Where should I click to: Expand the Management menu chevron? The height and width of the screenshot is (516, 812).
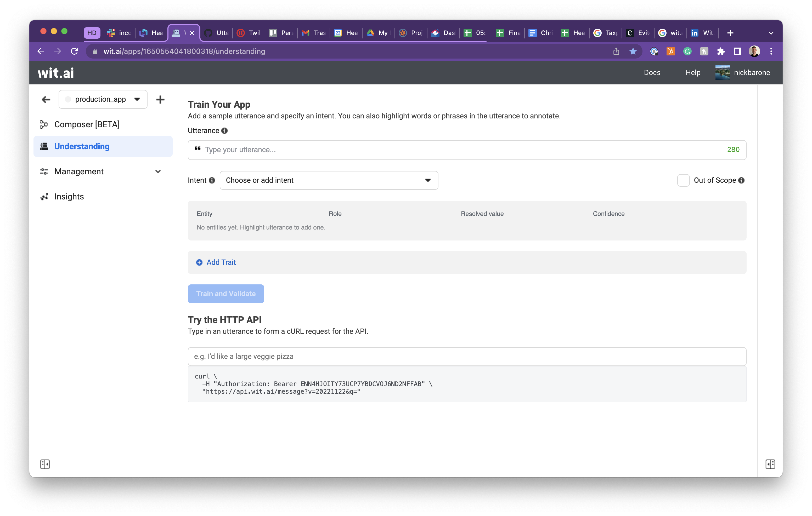coord(158,171)
